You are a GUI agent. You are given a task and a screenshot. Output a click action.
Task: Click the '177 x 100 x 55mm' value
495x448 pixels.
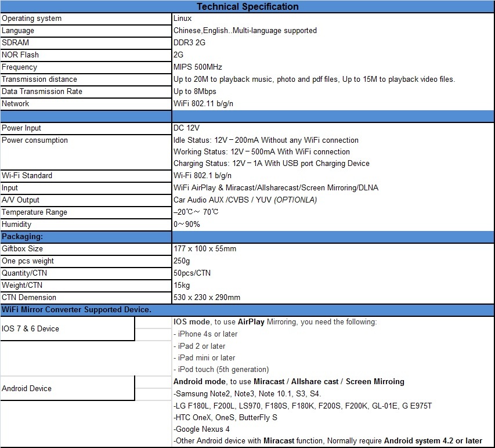(205, 249)
